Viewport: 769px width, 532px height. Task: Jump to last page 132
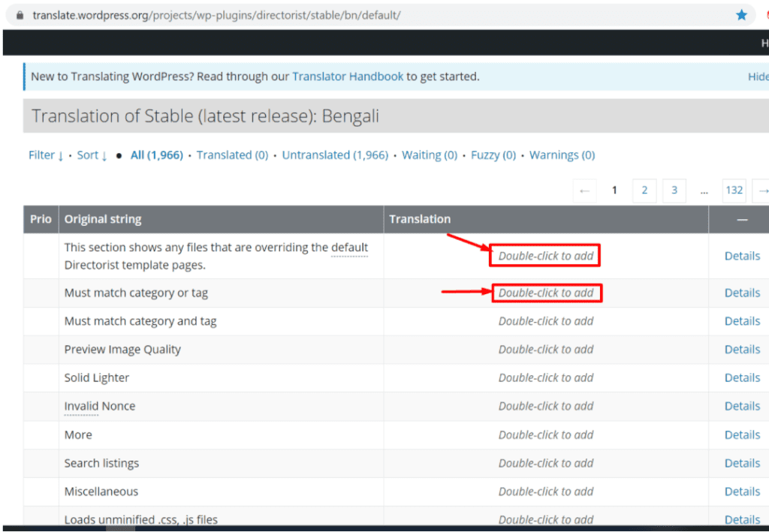tap(734, 191)
